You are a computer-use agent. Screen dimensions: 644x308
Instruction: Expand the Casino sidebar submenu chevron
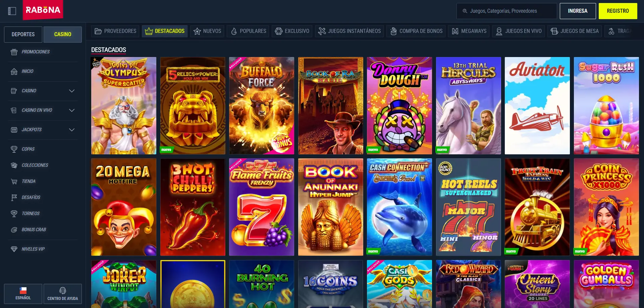[72, 91]
